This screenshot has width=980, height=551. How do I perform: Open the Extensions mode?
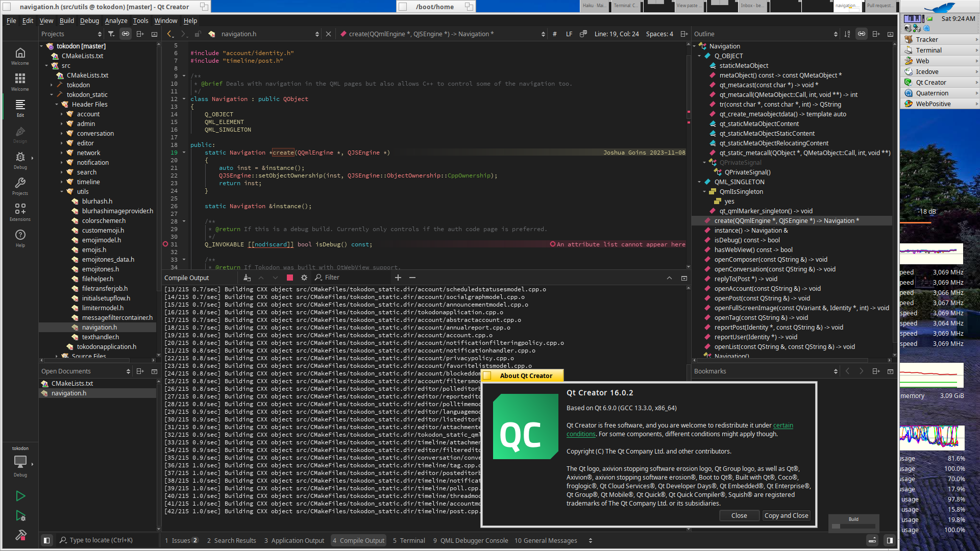(x=20, y=212)
